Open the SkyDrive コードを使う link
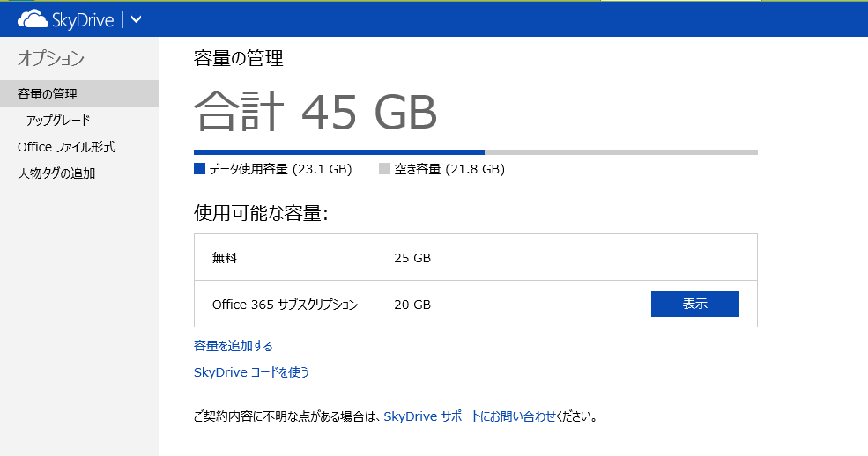This screenshot has width=868, height=456. point(251,372)
